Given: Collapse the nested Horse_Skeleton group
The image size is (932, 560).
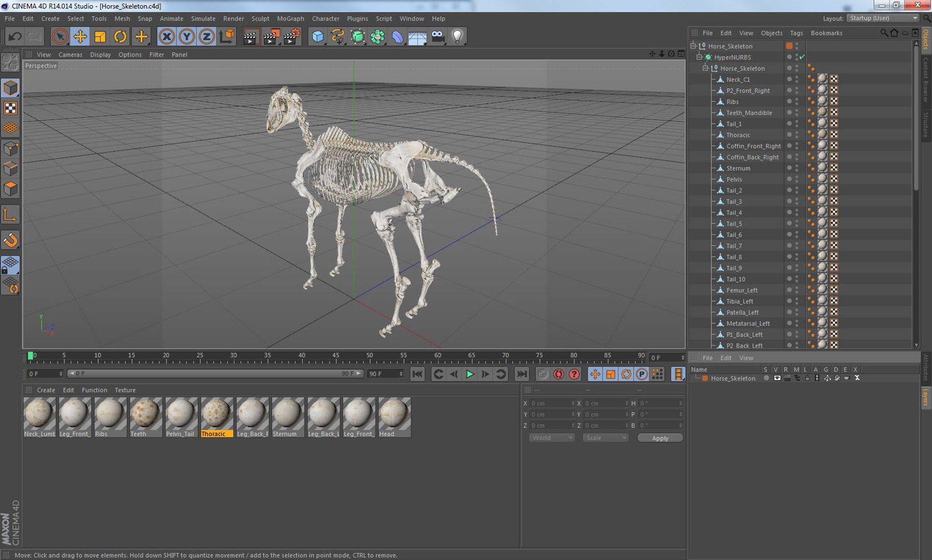Looking at the screenshot, I should pyautogui.click(x=706, y=68).
